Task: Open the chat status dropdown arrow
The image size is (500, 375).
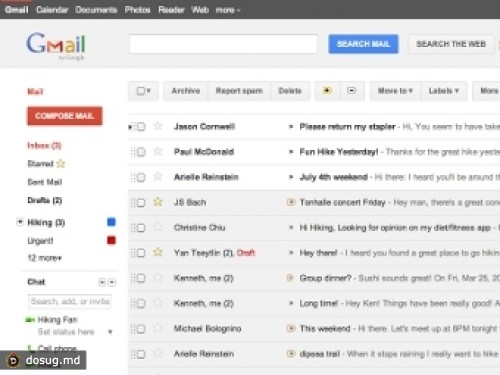Action: [110, 332]
